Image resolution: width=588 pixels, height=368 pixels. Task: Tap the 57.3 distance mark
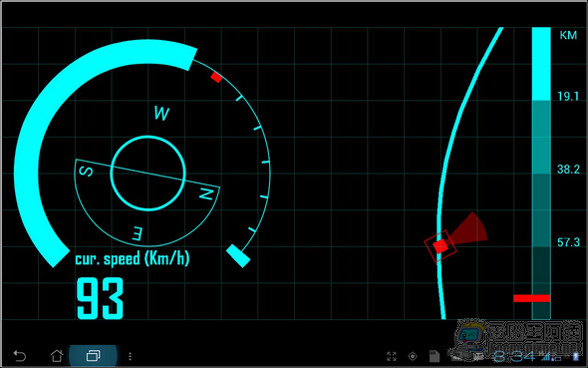568,242
